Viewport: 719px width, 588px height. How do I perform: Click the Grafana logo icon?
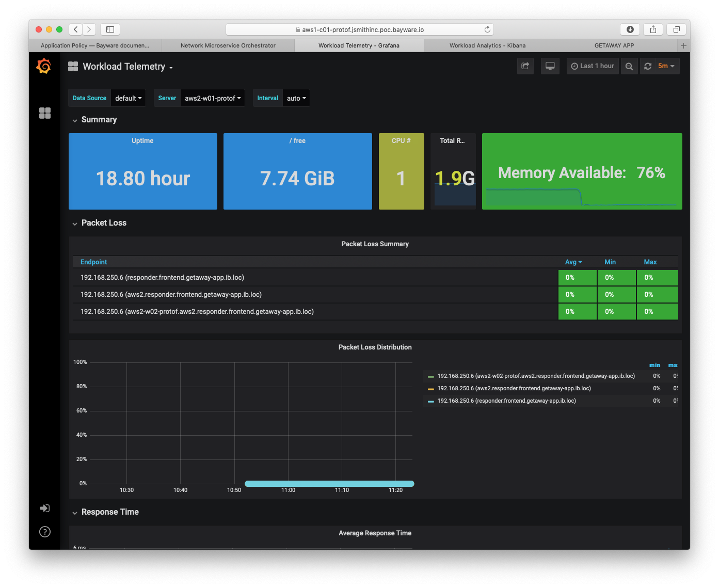pos(44,66)
